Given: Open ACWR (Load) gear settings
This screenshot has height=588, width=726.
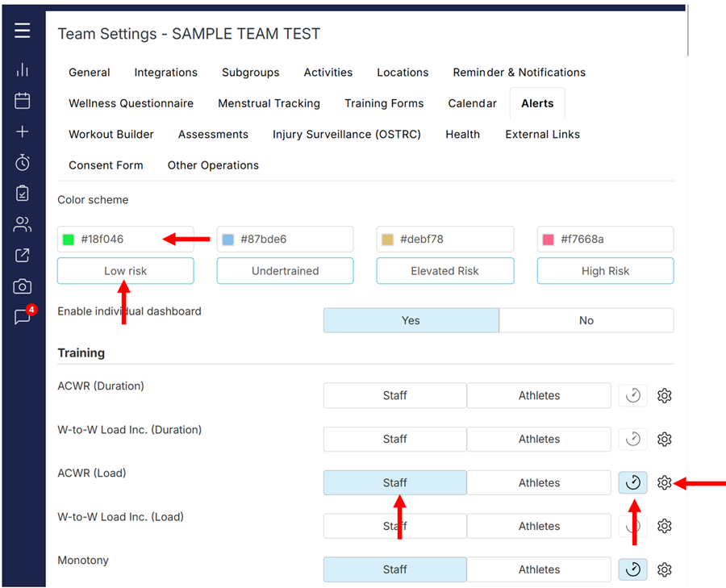Looking at the screenshot, I should click(665, 482).
